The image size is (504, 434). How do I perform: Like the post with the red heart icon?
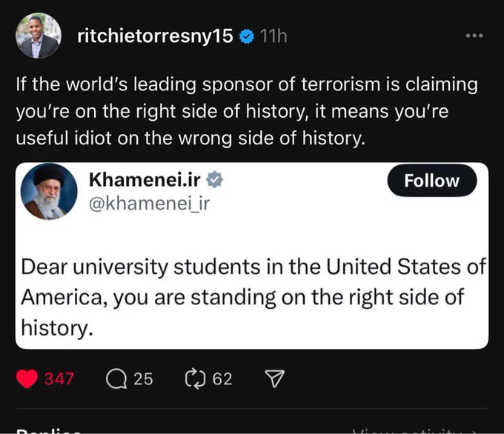click(27, 379)
